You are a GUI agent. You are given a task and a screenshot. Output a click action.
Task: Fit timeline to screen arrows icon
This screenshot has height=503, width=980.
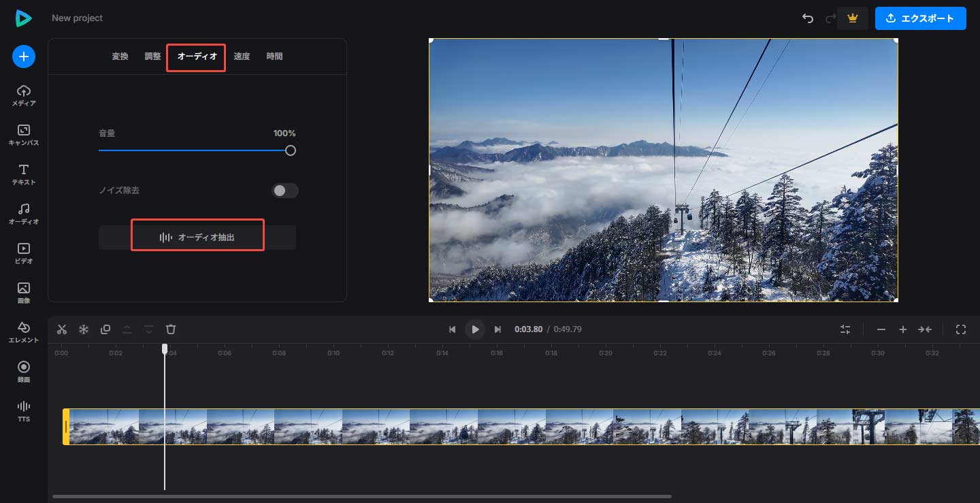coord(925,329)
